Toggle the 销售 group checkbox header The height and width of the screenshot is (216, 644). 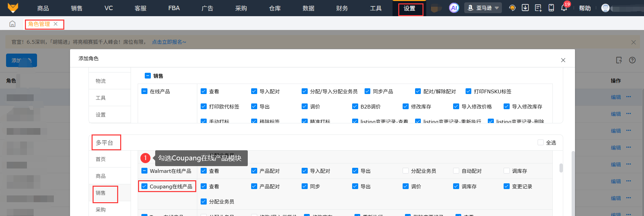click(x=147, y=76)
